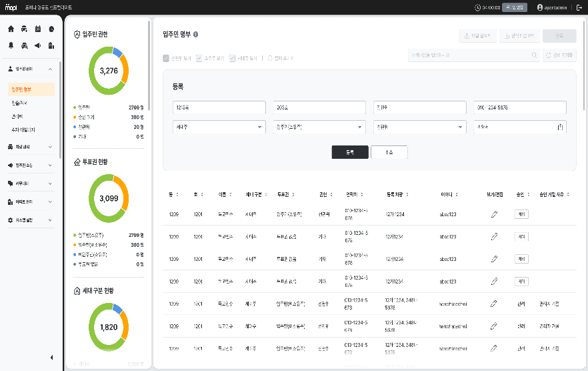The width and height of the screenshot is (588, 371).
Task: Click the greyed 등록 button at top right
Action: click(559, 35)
